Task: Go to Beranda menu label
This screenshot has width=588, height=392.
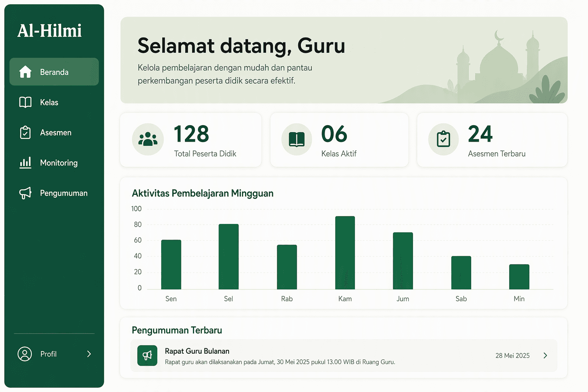Action: point(54,72)
